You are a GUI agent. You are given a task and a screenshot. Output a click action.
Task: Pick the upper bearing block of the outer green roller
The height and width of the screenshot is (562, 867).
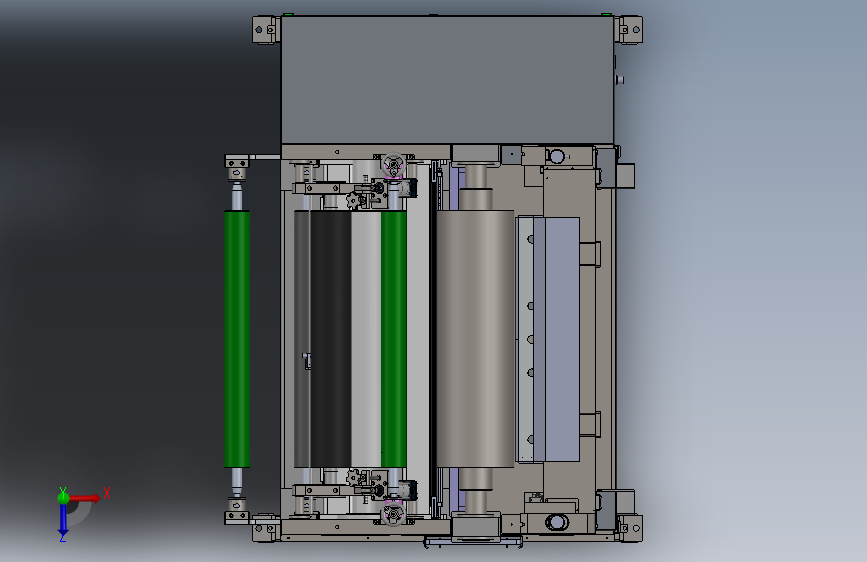pos(237,168)
